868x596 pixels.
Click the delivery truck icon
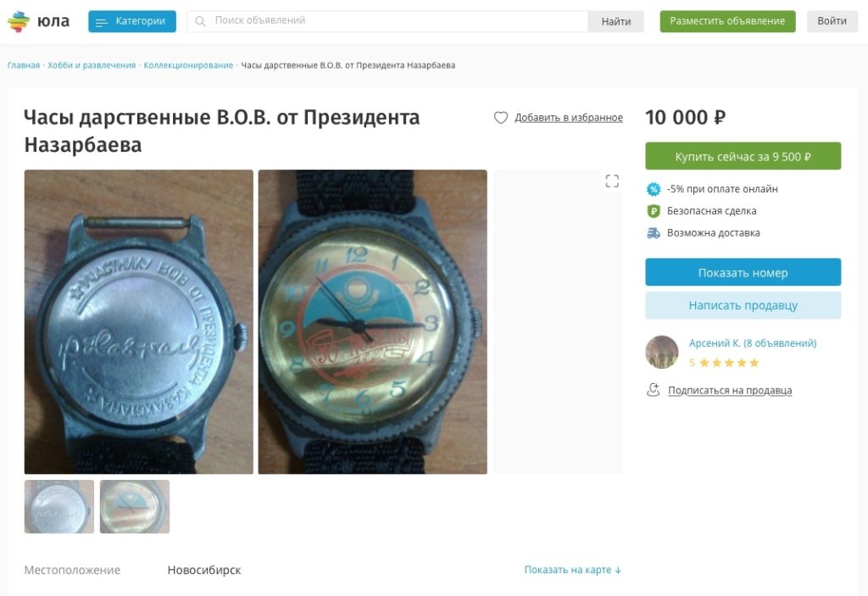(654, 233)
